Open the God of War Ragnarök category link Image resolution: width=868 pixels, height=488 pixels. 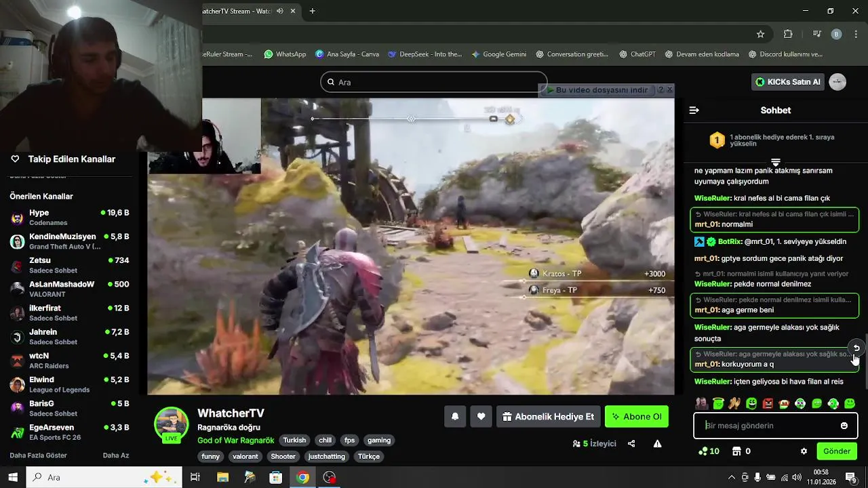(236, 441)
